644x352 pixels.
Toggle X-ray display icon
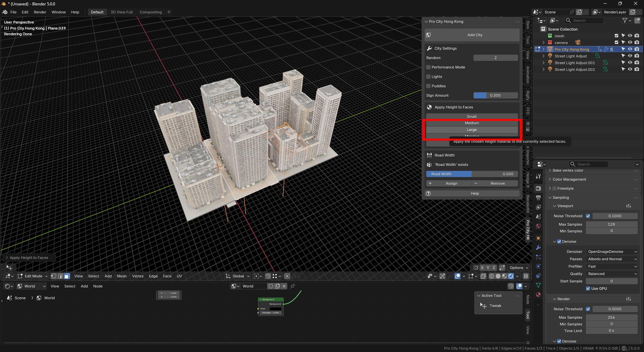(483, 276)
